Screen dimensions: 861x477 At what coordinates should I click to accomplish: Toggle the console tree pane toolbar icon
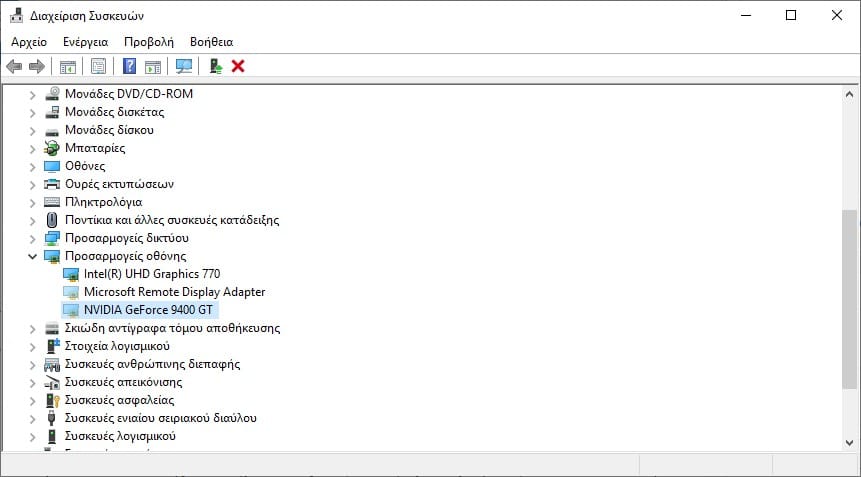(x=68, y=67)
